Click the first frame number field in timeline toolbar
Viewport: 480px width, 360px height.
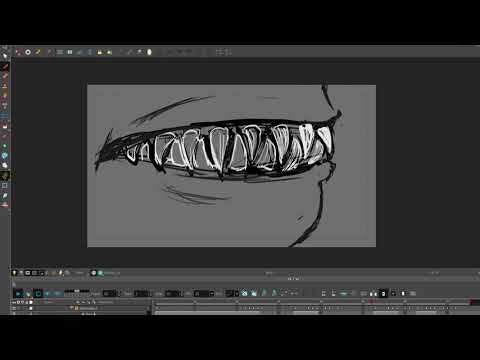[x=110, y=294]
